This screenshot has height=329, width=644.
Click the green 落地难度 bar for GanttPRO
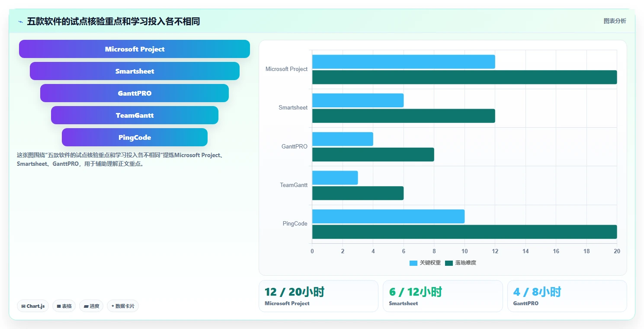coord(373,155)
